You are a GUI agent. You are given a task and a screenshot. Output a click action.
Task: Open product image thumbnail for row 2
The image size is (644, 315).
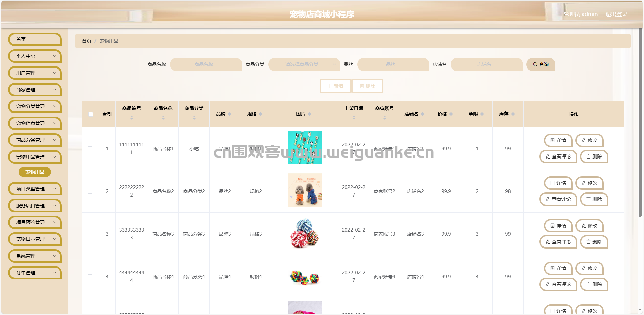click(x=305, y=190)
